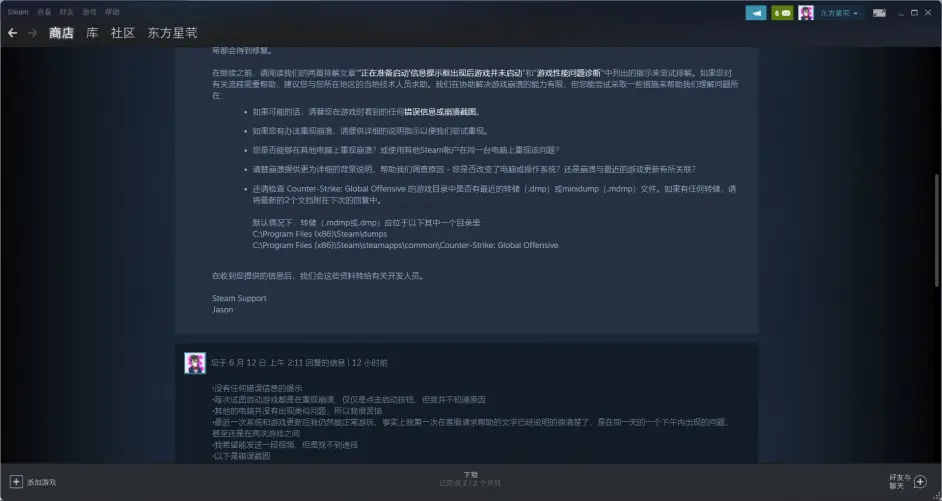Viewport: 942px width, 501px height.
Task: Click the "Jason" signature name
Action: pos(222,310)
